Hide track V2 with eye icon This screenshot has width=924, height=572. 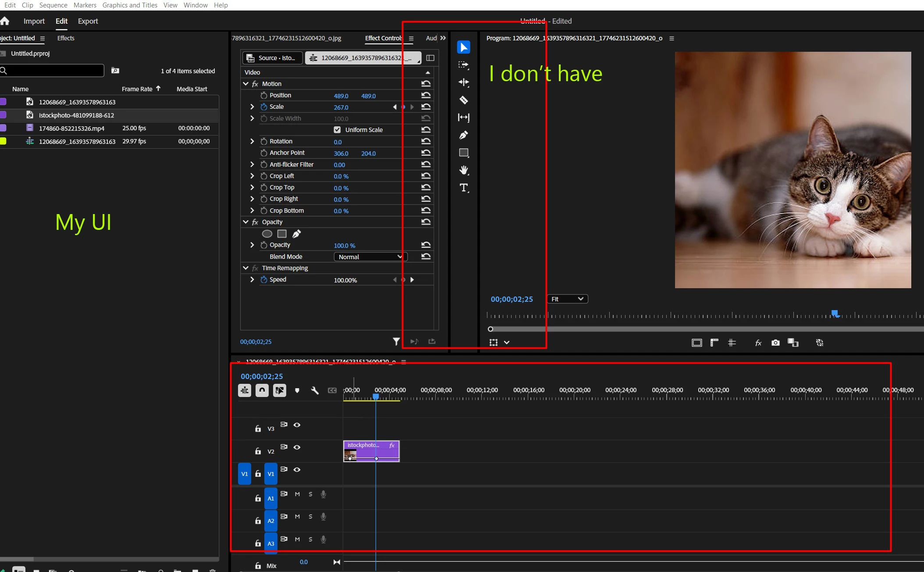tap(297, 447)
